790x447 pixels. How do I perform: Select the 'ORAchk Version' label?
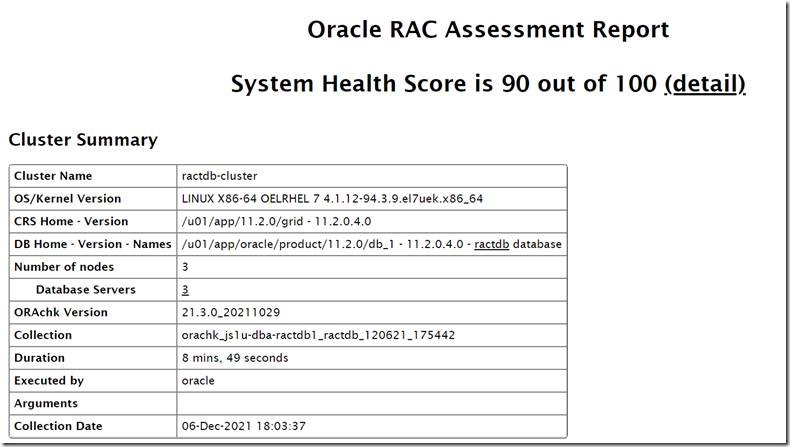(61, 312)
